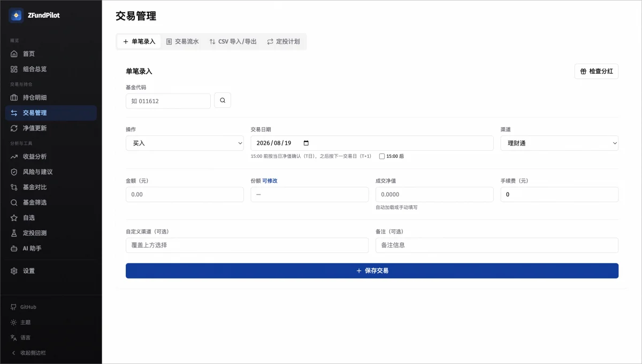Switch to 定投计划 tab

pyautogui.click(x=284, y=42)
